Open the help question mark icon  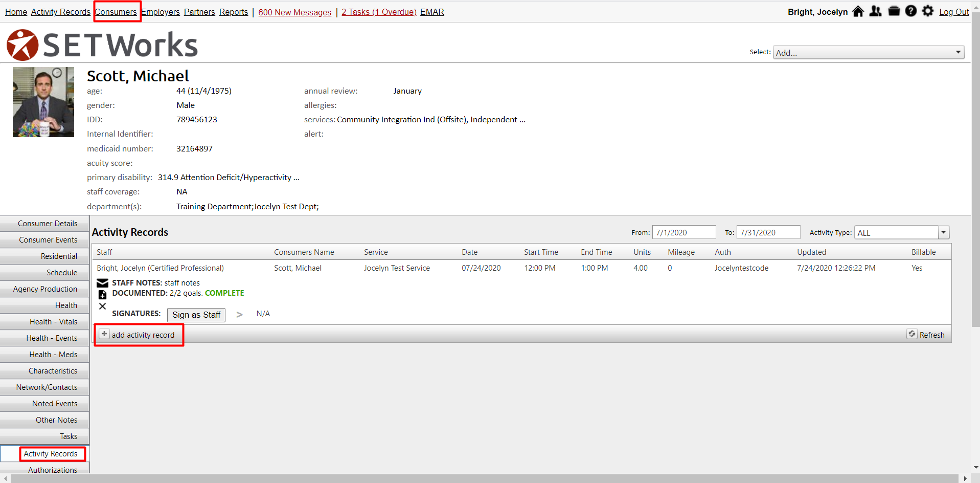(x=911, y=11)
